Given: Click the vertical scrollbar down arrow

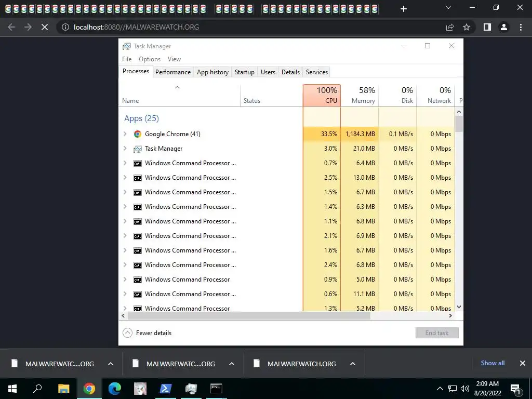Looking at the screenshot, I should (x=459, y=307).
